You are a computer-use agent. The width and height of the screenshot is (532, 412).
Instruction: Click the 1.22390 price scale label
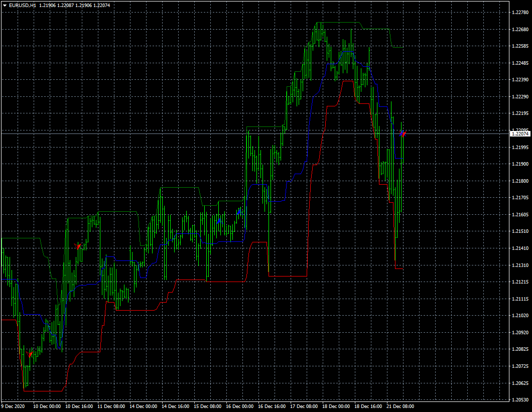[520, 80]
